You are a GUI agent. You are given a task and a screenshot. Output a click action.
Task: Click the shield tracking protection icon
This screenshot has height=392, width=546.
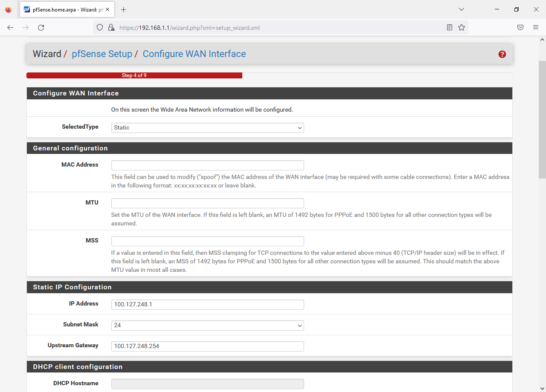click(100, 27)
